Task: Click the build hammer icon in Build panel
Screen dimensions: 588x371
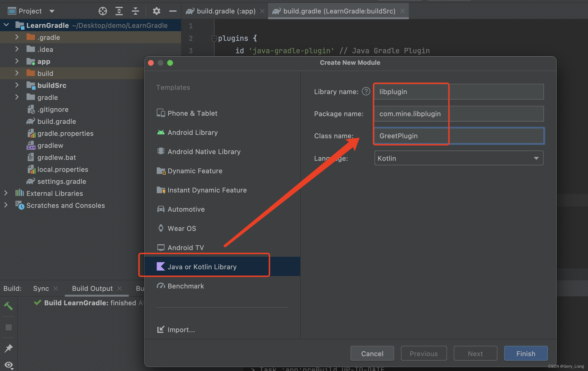Action: point(8,306)
